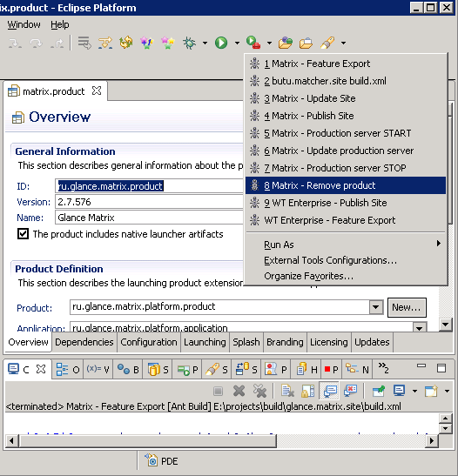Click the Display Selected Console monitor icon

[x=399, y=391]
